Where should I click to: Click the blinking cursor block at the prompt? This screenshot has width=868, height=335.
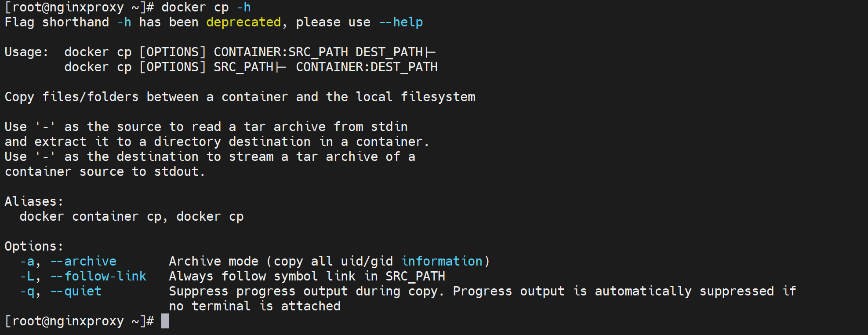pyautogui.click(x=165, y=321)
